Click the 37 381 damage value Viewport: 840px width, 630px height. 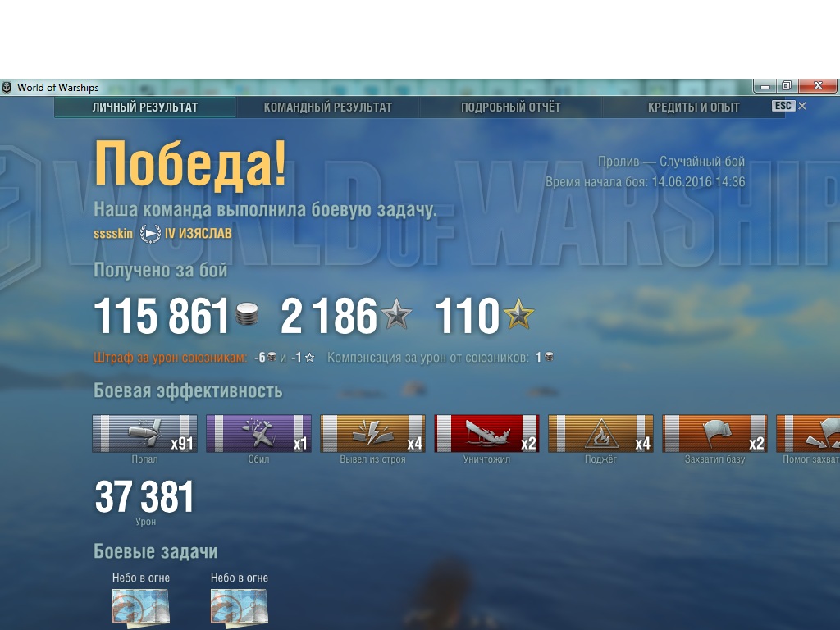click(144, 496)
